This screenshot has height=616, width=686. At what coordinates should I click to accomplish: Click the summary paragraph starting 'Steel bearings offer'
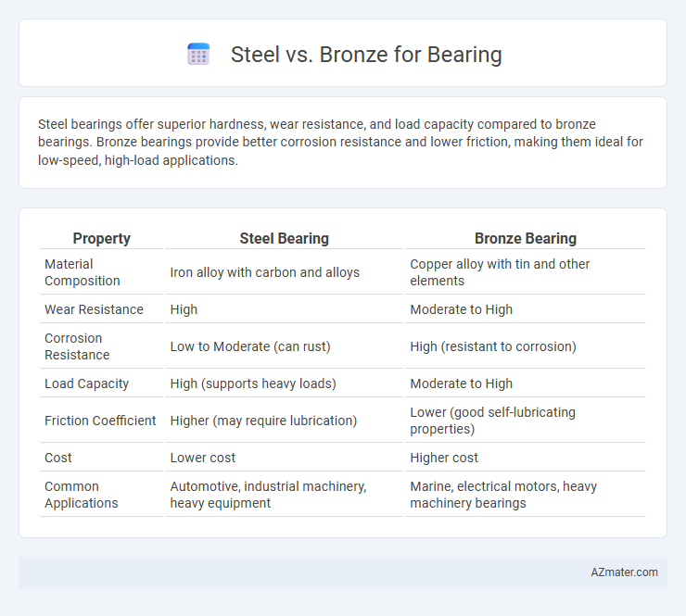(340, 142)
